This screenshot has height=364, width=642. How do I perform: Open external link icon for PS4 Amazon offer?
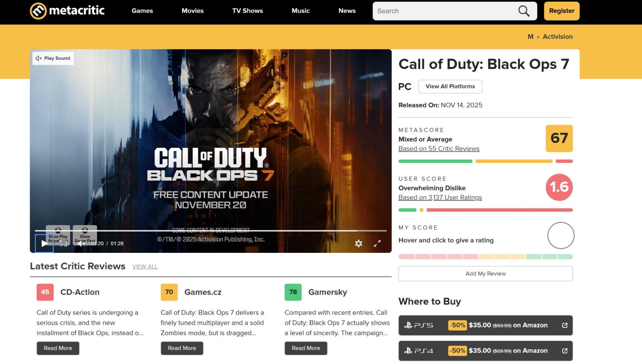pyautogui.click(x=565, y=350)
